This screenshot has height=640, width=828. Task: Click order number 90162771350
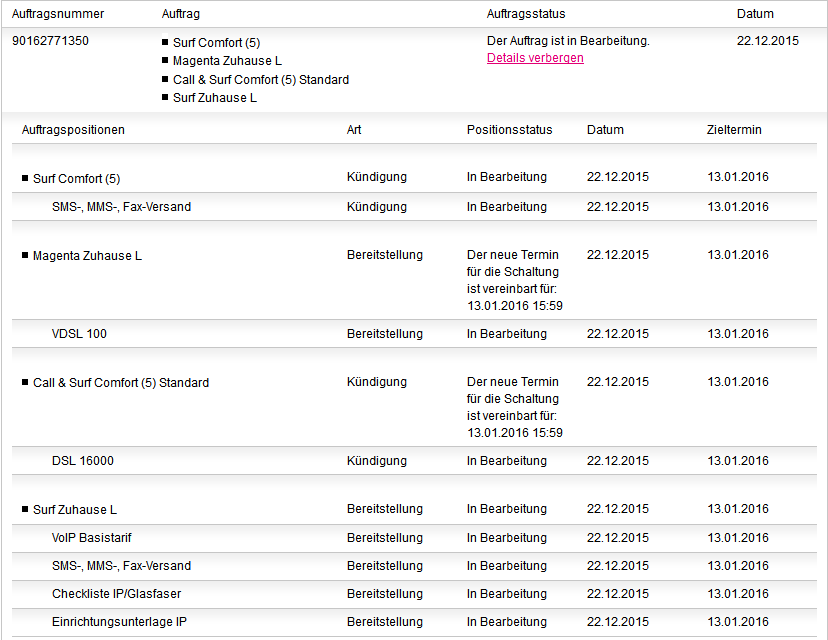pos(50,41)
